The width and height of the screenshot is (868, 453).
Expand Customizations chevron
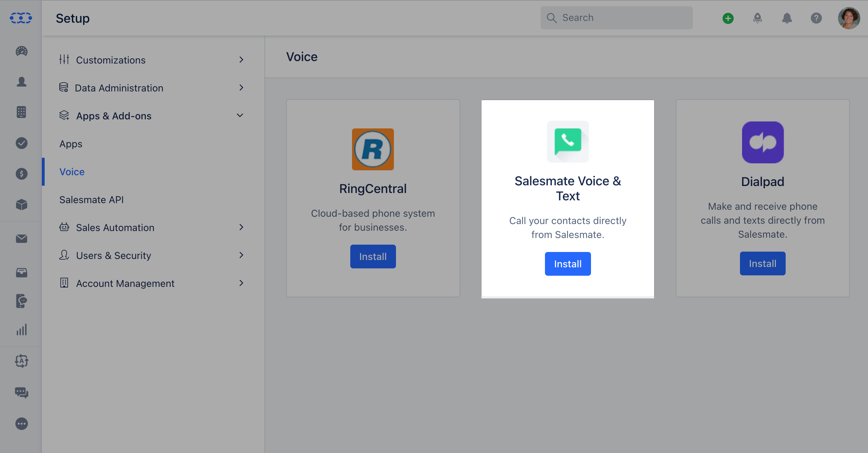pyautogui.click(x=241, y=60)
